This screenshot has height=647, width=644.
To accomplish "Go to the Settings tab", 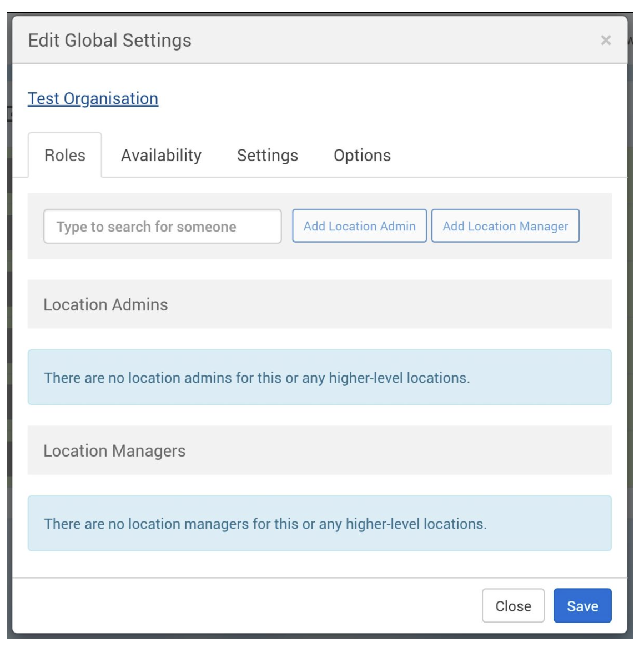I will [x=267, y=156].
